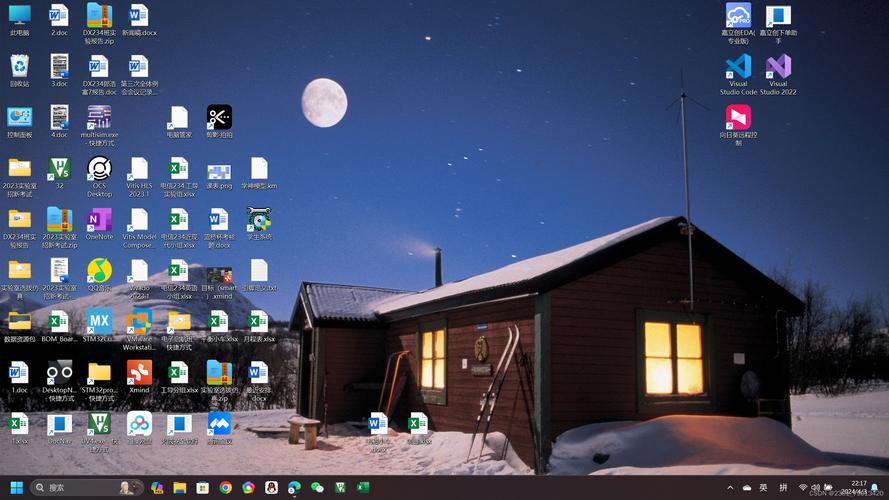The width and height of the screenshot is (889, 500).
Task: Select the DX234班实验报告.zip archive
Action: click(x=99, y=24)
